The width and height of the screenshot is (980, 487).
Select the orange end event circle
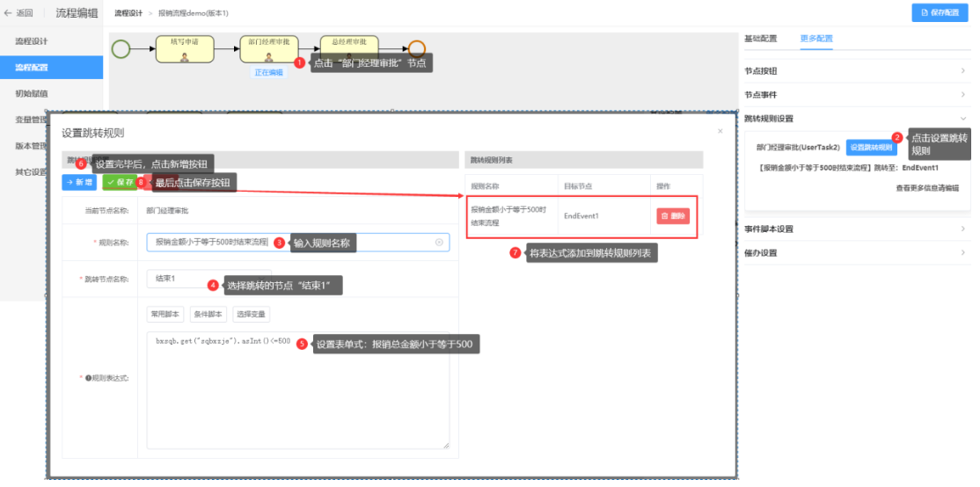[x=416, y=48]
